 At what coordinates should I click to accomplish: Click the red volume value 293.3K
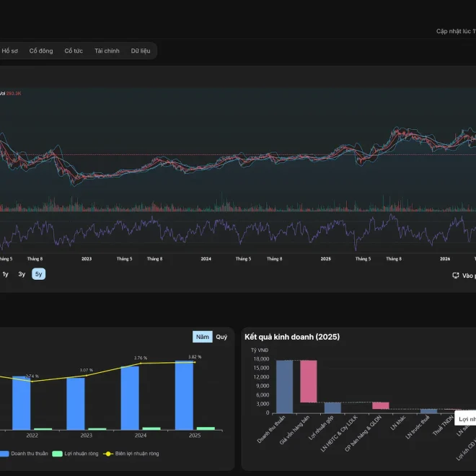click(x=14, y=93)
